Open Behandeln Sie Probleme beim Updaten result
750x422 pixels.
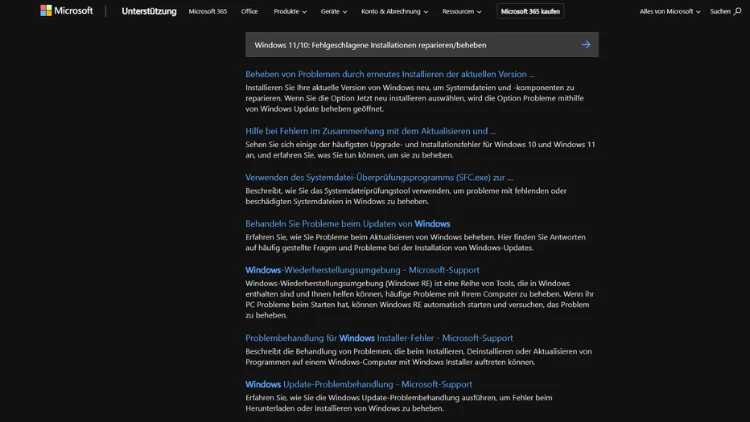point(348,224)
